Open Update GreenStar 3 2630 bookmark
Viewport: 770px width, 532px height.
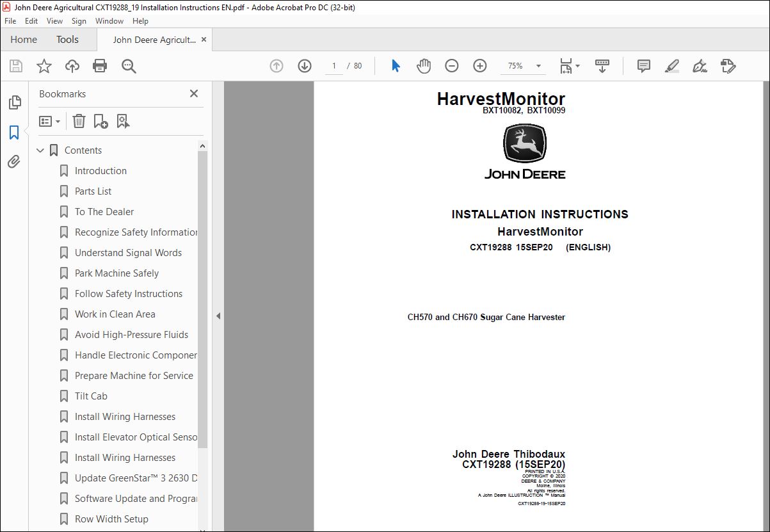coord(136,478)
